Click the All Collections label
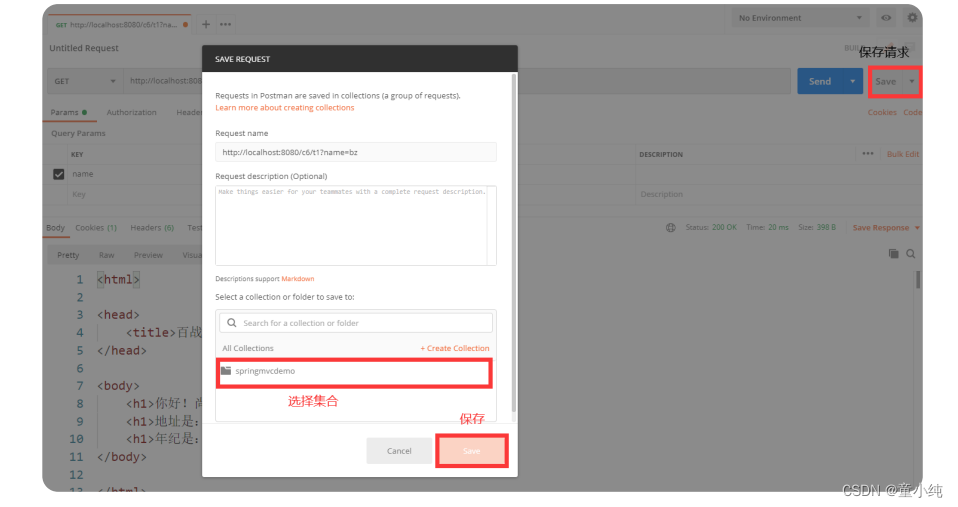The image size is (958, 507). [x=247, y=348]
